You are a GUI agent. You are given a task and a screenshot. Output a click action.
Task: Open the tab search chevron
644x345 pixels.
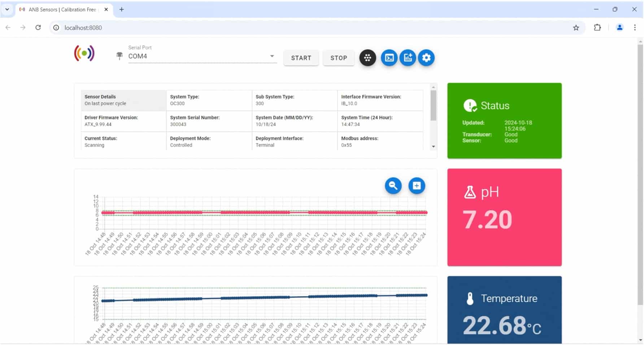[7, 9]
